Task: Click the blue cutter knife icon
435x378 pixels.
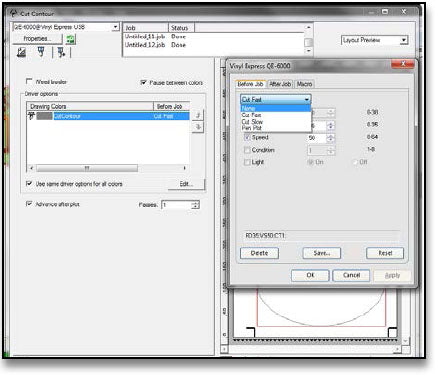Action: (x=41, y=52)
